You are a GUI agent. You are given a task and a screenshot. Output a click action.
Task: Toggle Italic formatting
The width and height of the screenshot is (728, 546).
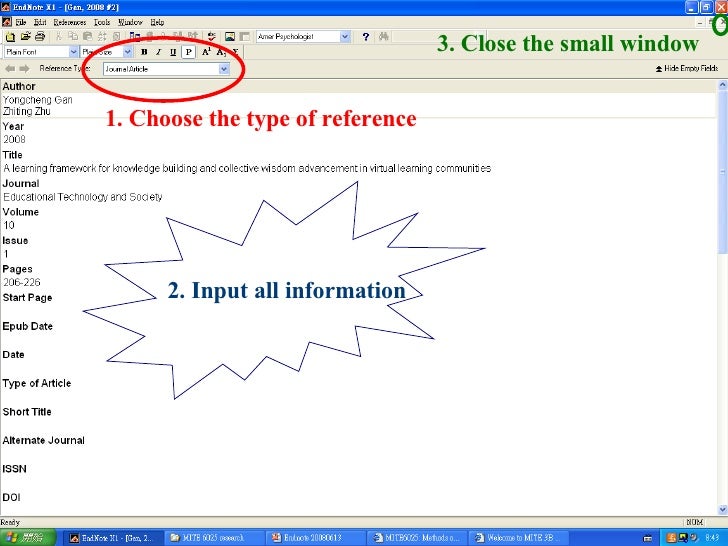click(158, 52)
